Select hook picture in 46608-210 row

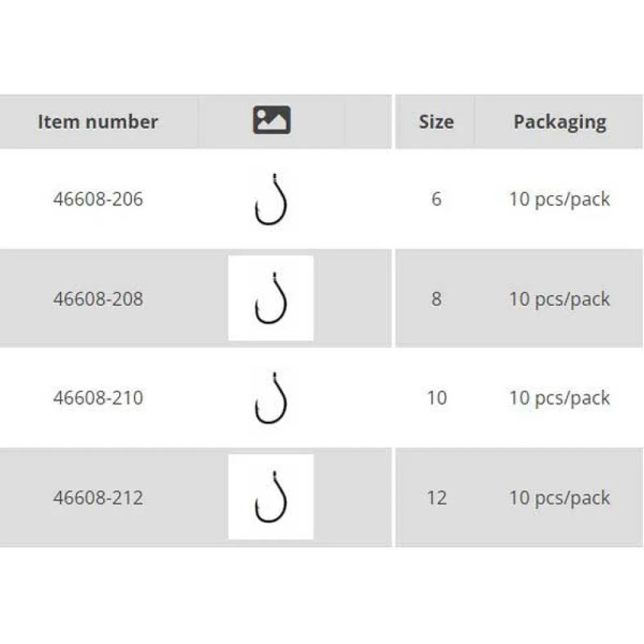point(270,397)
